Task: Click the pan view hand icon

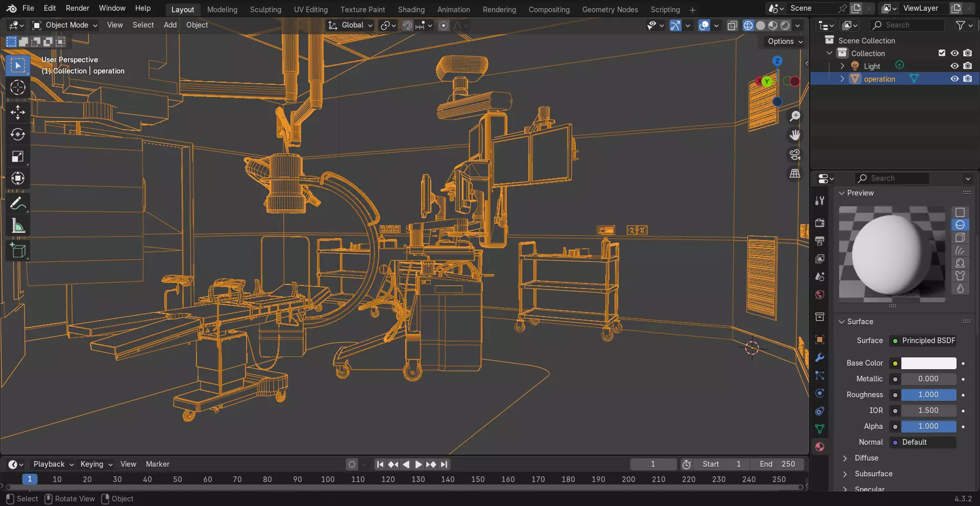Action: pos(795,135)
